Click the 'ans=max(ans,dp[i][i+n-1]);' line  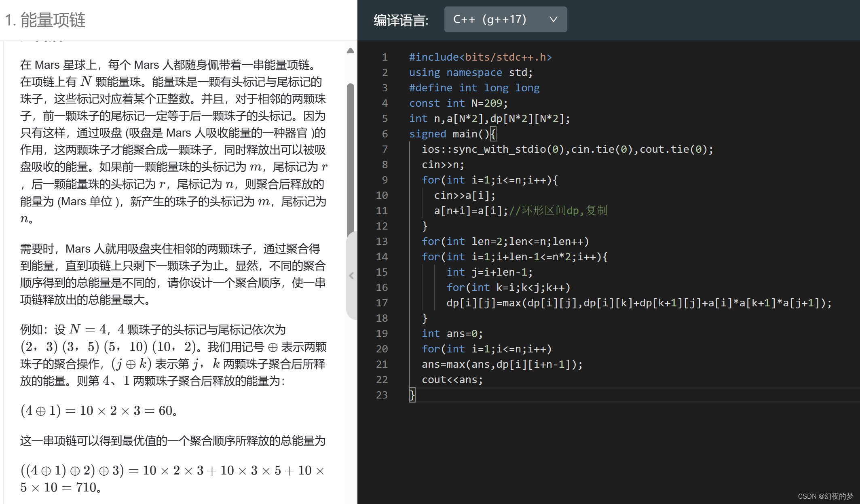(x=502, y=364)
